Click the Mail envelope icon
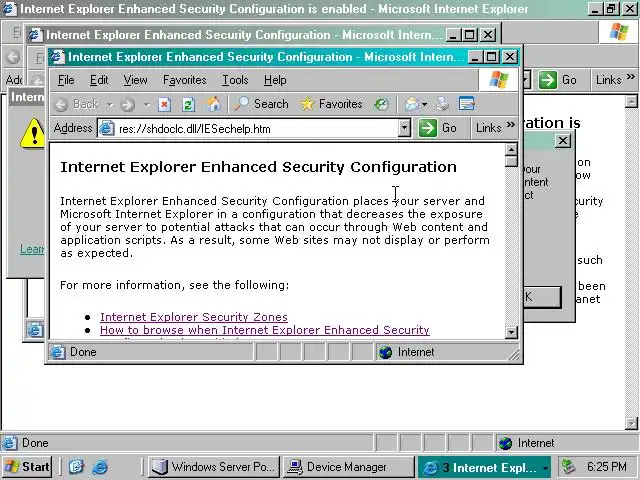This screenshot has height=480, width=640. tap(411, 104)
